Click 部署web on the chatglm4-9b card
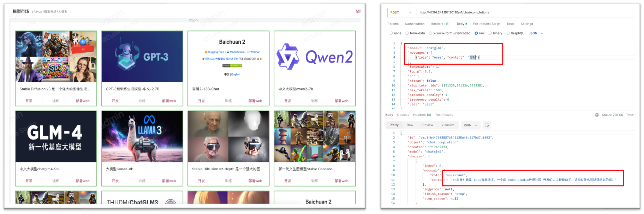 (x=83, y=181)
